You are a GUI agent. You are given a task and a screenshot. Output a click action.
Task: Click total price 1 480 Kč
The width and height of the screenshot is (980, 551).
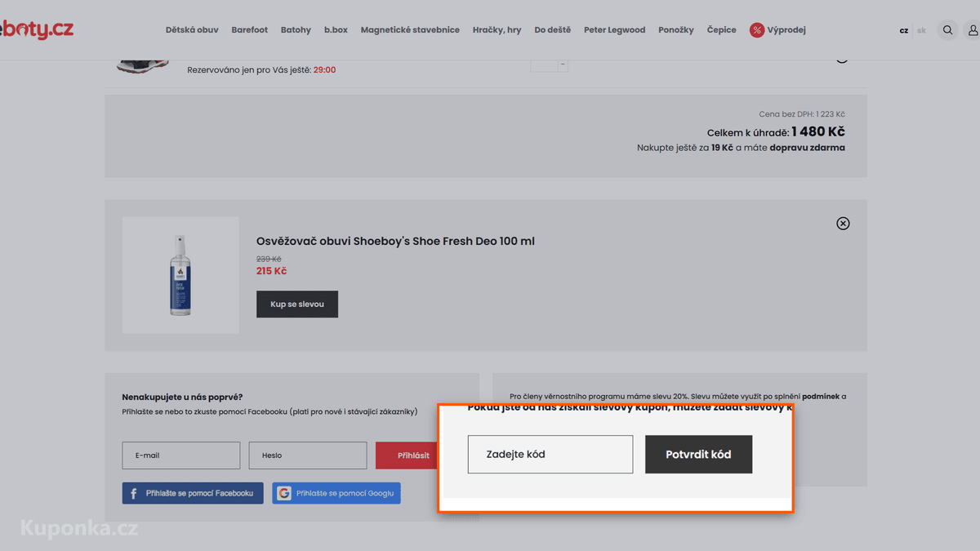[818, 132]
